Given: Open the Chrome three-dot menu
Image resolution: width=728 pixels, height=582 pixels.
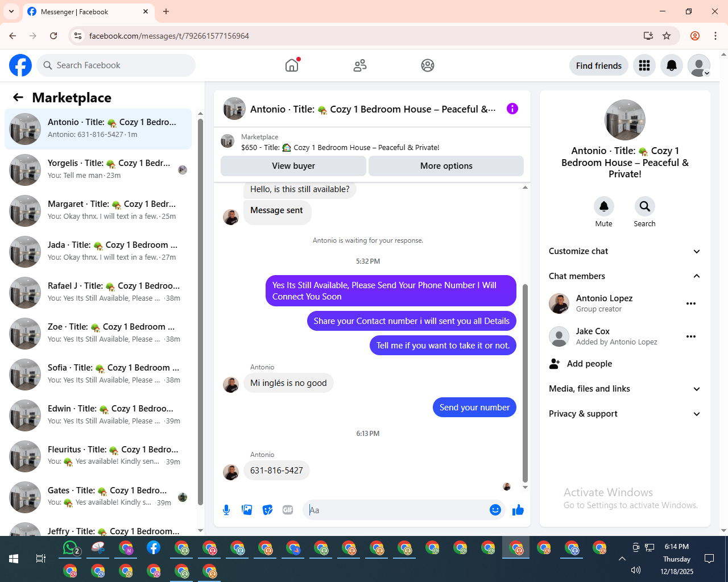Looking at the screenshot, I should coord(715,36).
